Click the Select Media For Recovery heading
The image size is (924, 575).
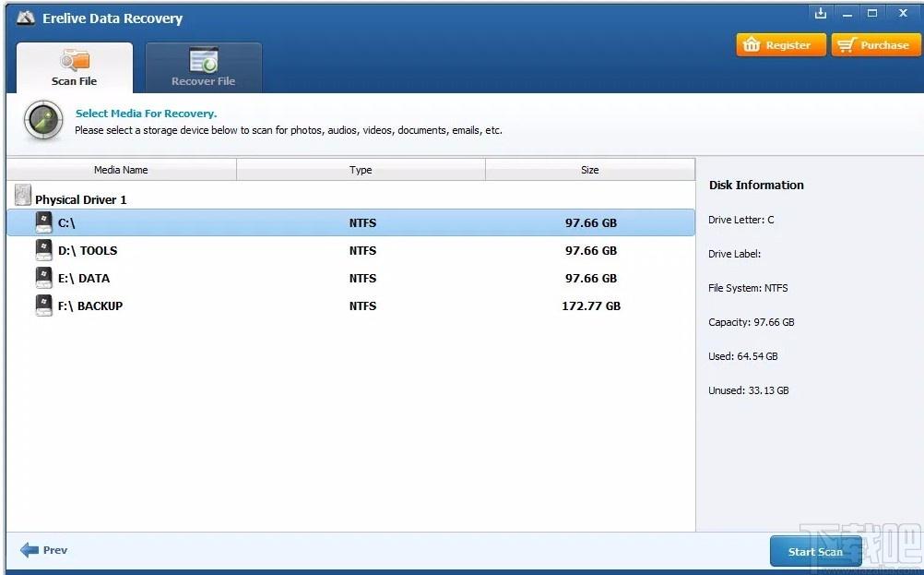pos(146,114)
